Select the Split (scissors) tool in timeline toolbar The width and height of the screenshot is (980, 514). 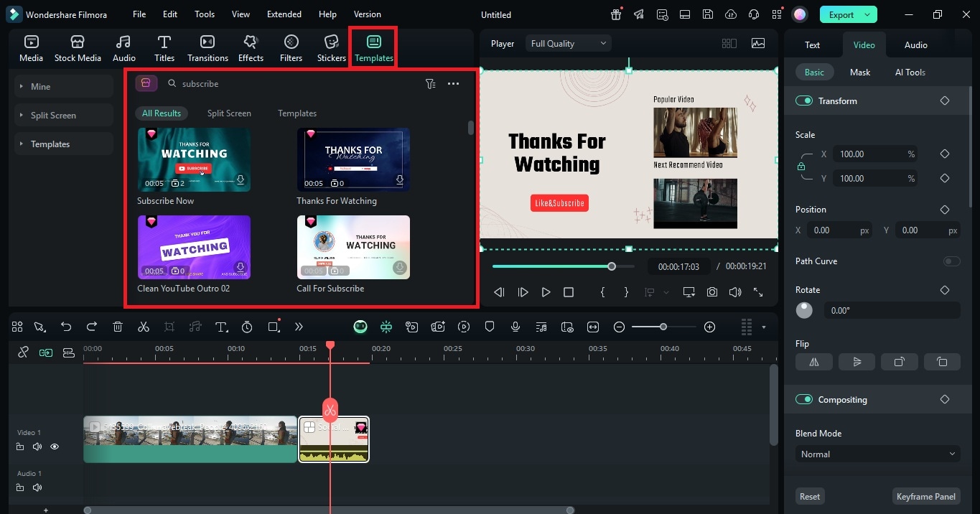point(143,327)
